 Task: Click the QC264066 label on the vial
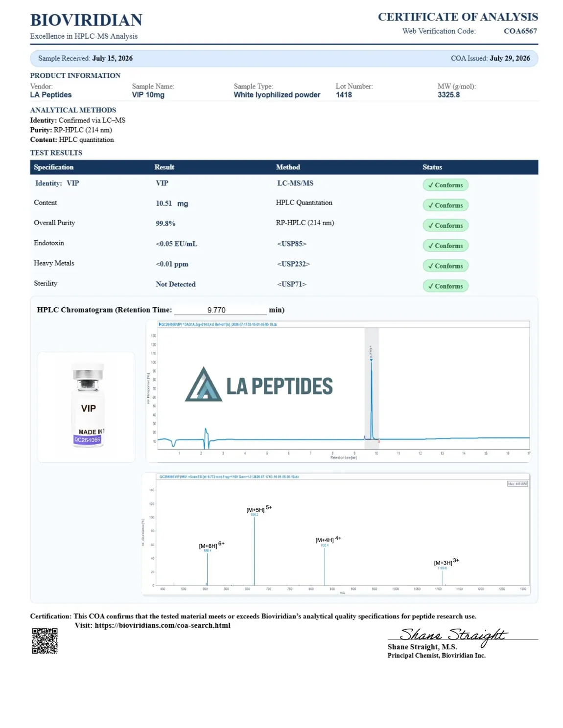point(87,440)
